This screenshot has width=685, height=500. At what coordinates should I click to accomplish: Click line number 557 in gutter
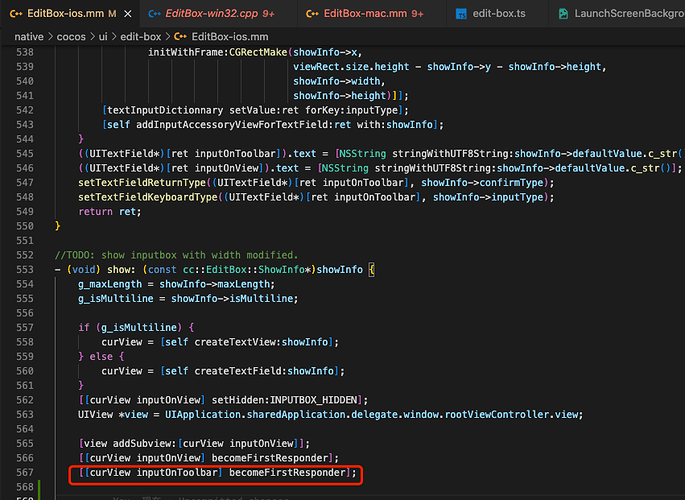point(25,328)
